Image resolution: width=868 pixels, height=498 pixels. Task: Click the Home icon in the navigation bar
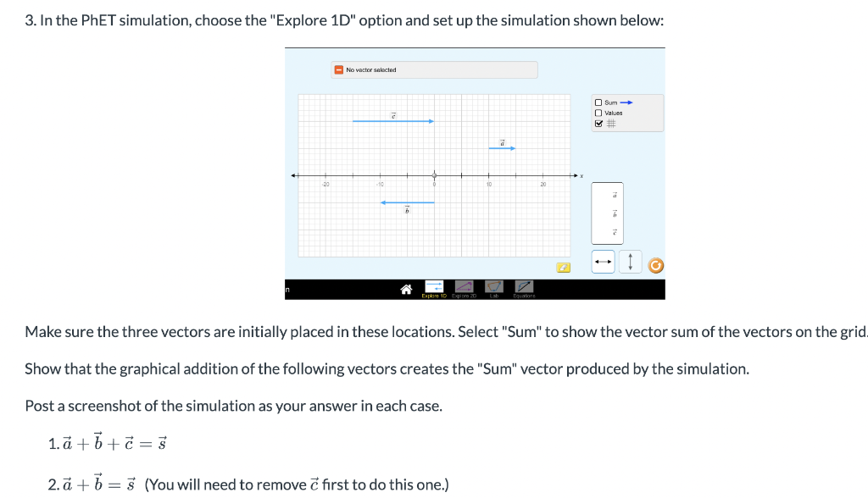pos(406,288)
